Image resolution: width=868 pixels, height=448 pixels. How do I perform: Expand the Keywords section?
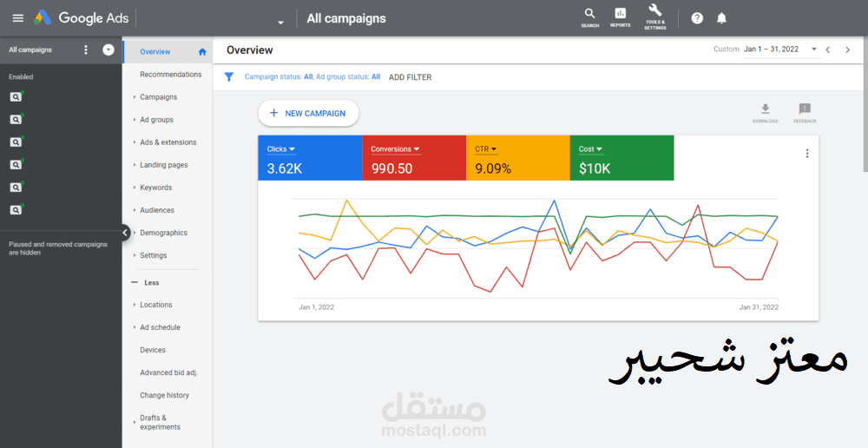point(135,188)
